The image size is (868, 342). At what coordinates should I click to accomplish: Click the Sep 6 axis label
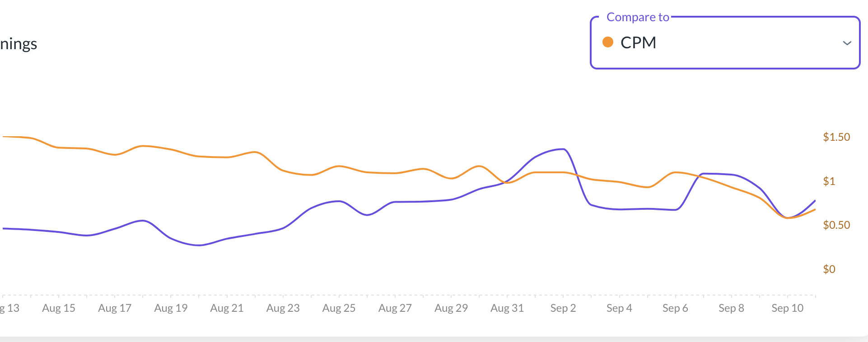(x=675, y=308)
